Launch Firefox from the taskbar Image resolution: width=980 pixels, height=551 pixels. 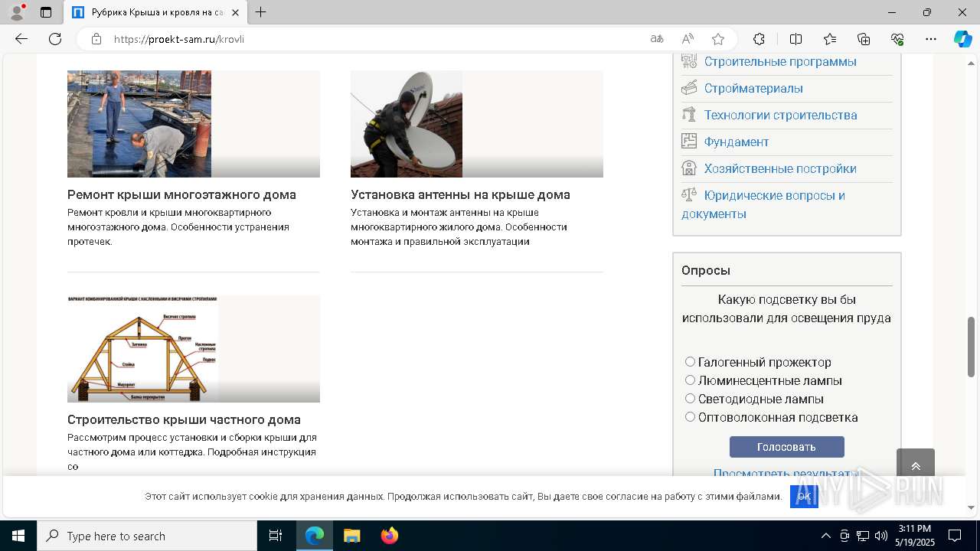pyautogui.click(x=390, y=536)
